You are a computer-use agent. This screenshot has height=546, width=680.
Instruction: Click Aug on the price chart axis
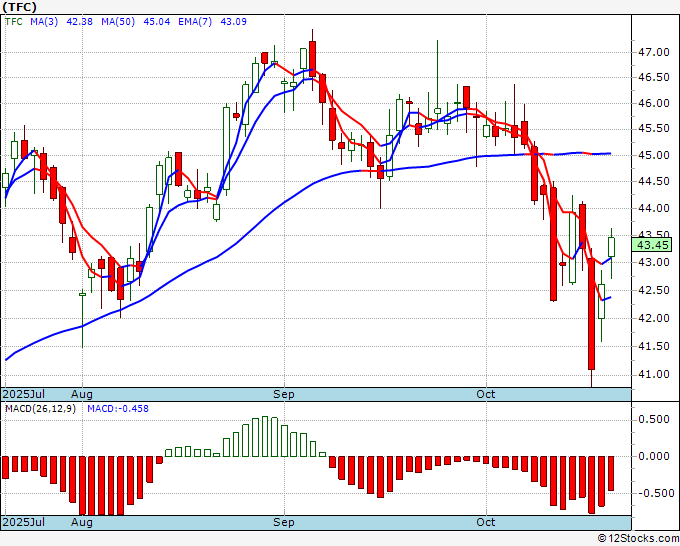click(82, 394)
